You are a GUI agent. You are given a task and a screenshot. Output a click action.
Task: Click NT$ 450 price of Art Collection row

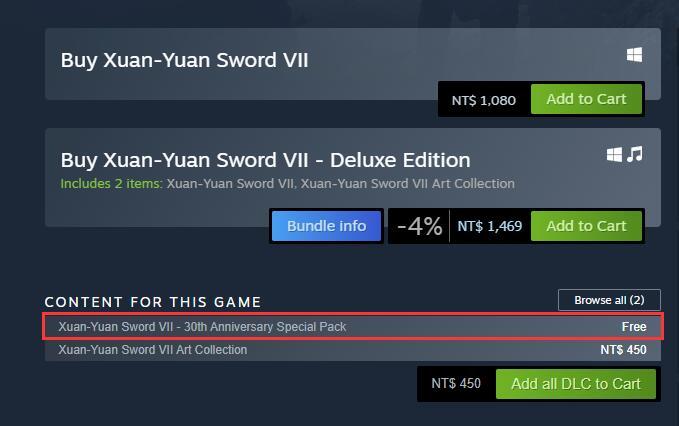[x=623, y=350]
